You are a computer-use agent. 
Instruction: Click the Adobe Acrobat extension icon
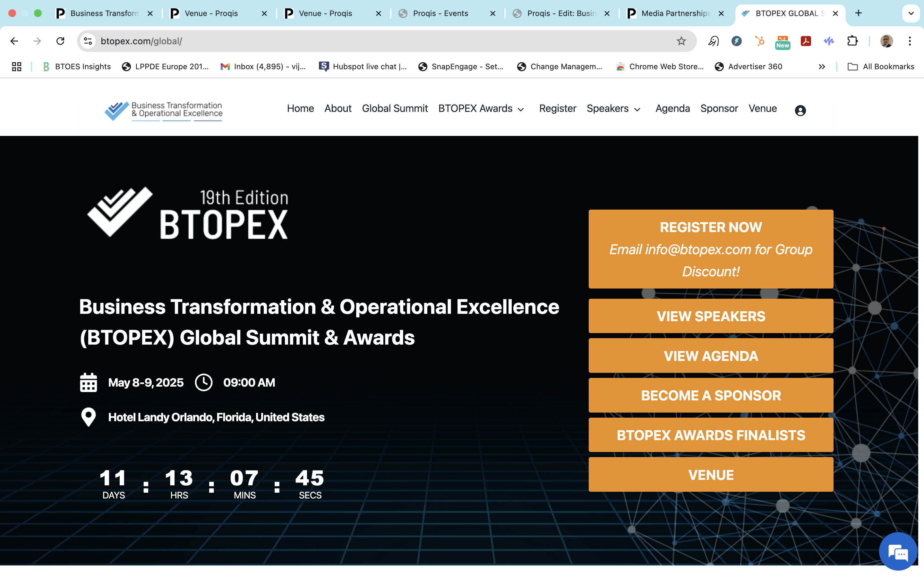coord(806,41)
